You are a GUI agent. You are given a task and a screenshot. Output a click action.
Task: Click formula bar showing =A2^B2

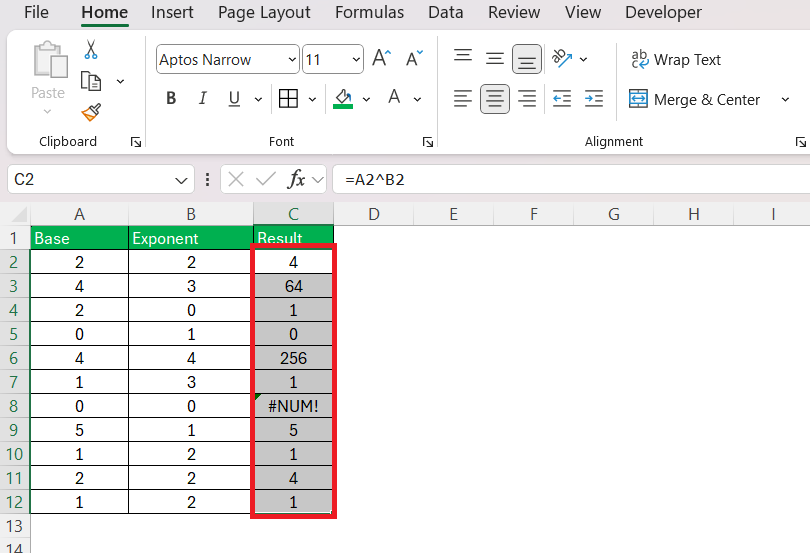point(571,179)
